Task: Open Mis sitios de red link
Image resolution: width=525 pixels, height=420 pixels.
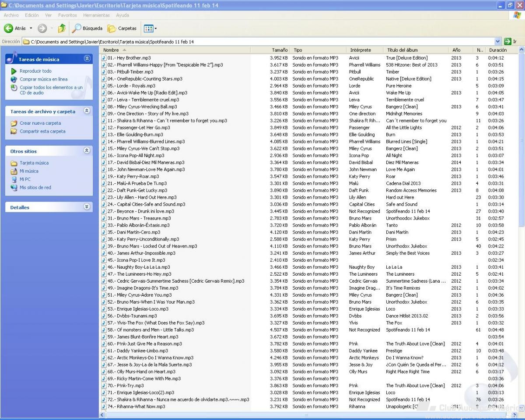Action: (35, 188)
